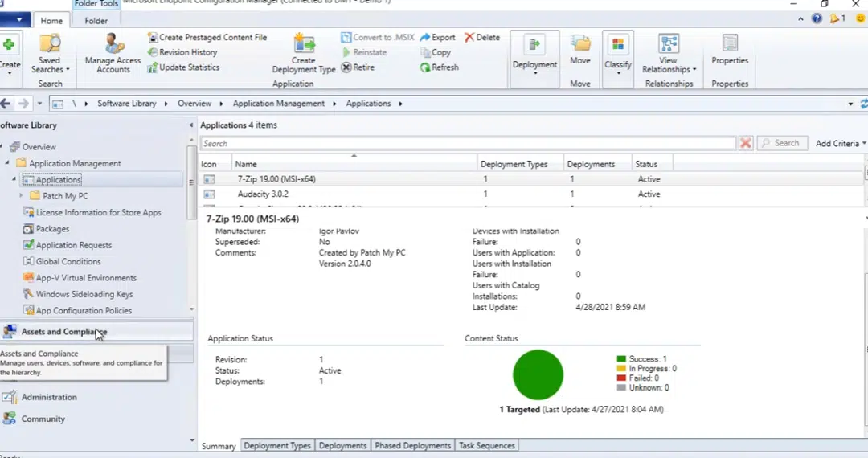Open the Administration workspace
The height and width of the screenshot is (458, 868).
(x=49, y=397)
